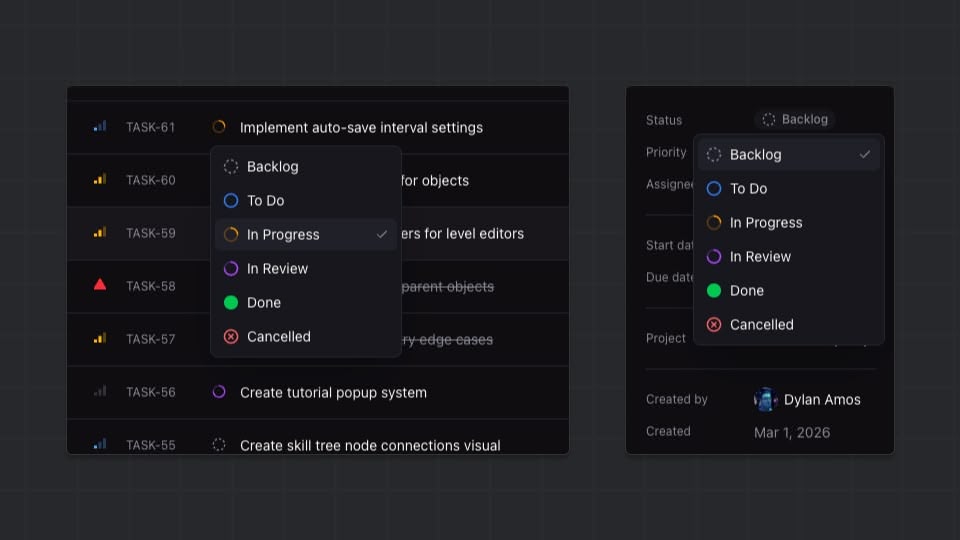Click the TASK-58 identifier
Viewport: 960px width, 540px height.
pyautogui.click(x=151, y=286)
